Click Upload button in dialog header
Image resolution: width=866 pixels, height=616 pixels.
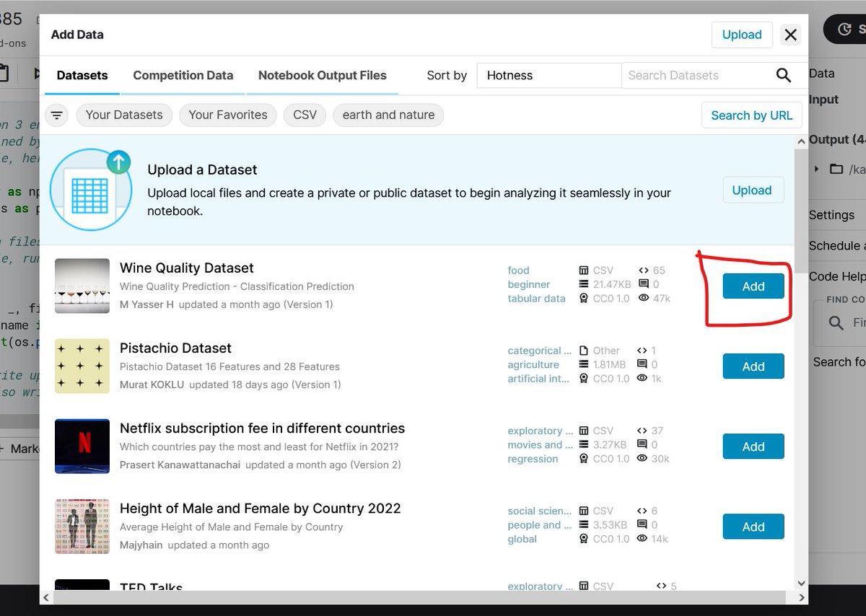click(742, 35)
